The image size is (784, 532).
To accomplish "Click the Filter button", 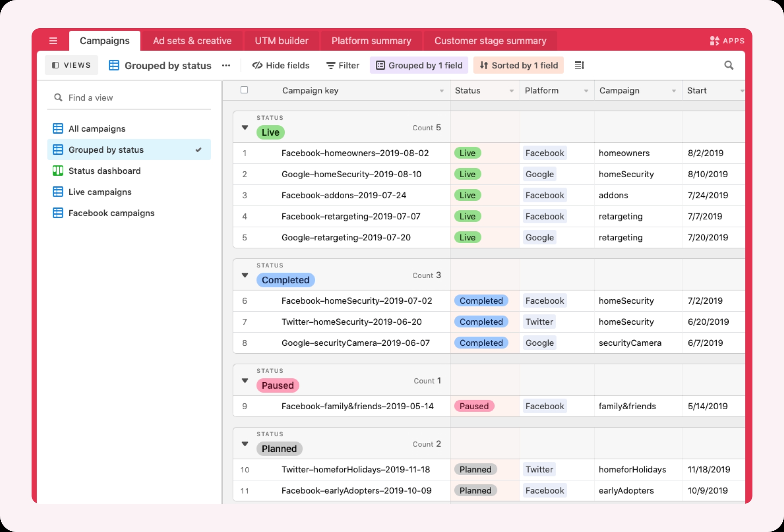I will [x=343, y=65].
